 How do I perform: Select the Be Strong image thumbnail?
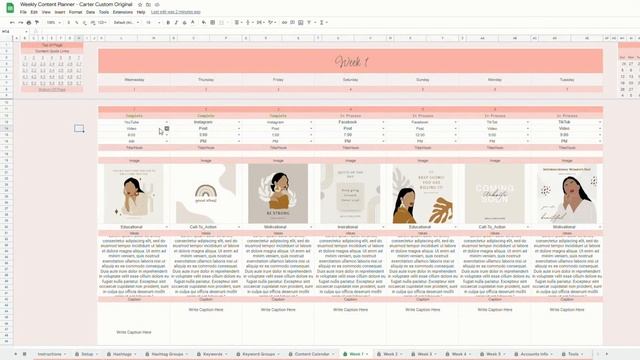pyautogui.click(x=278, y=193)
